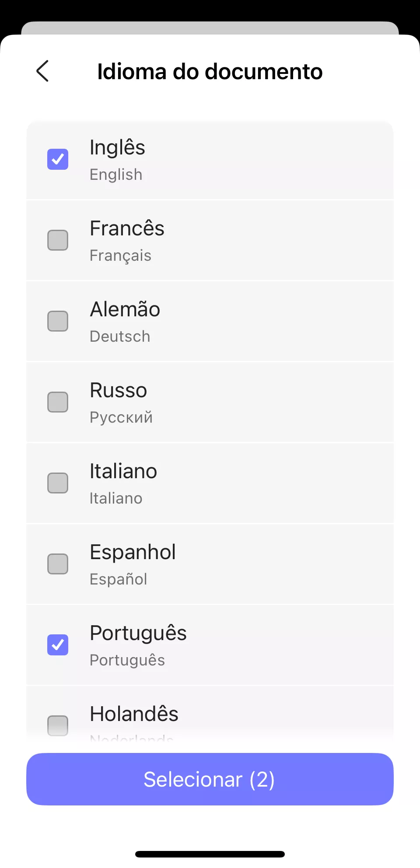Screen dimensions: 420x868
Task: Toggle the Holandês checkbox
Action: (x=58, y=725)
